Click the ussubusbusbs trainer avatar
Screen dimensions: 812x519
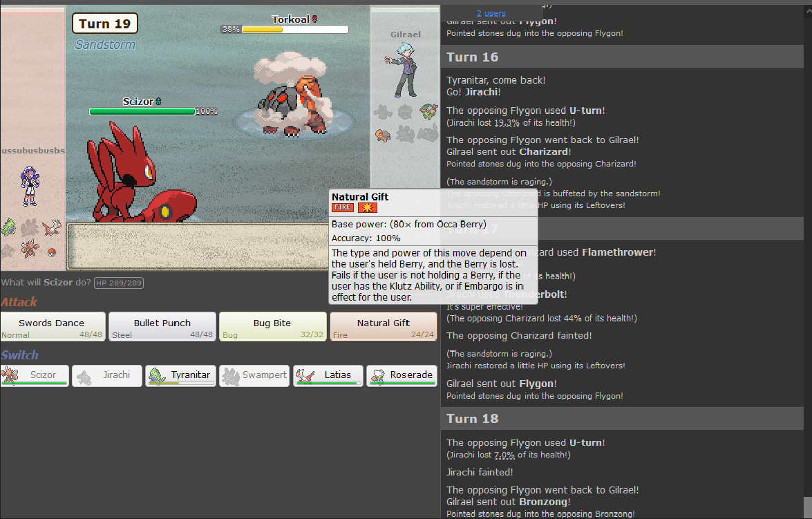(x=30, y=186)
